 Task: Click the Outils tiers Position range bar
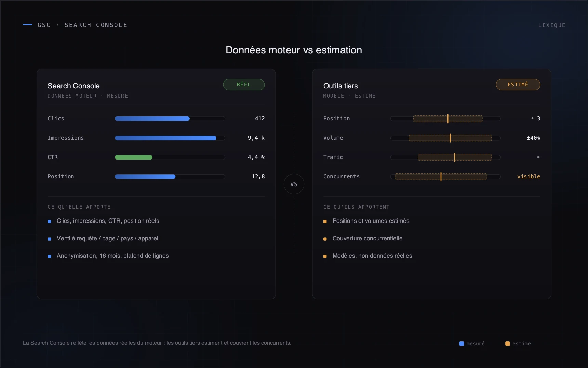(445, 119)
